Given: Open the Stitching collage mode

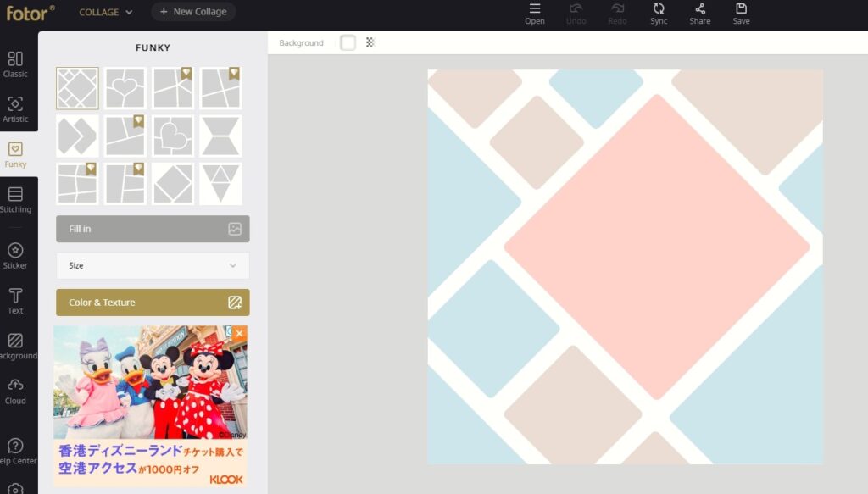Looking at the screenshot, I should pos(15,200).
